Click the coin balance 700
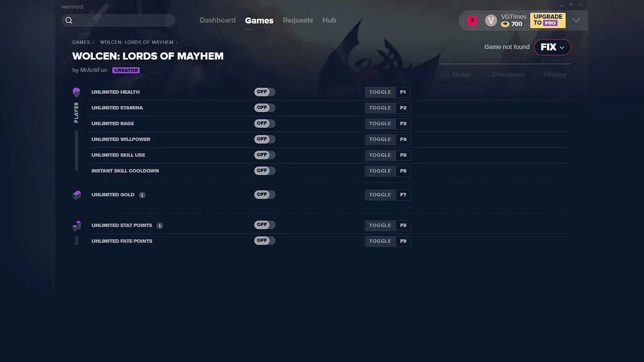Screen dimensions: 644x362 pos(511,24)
